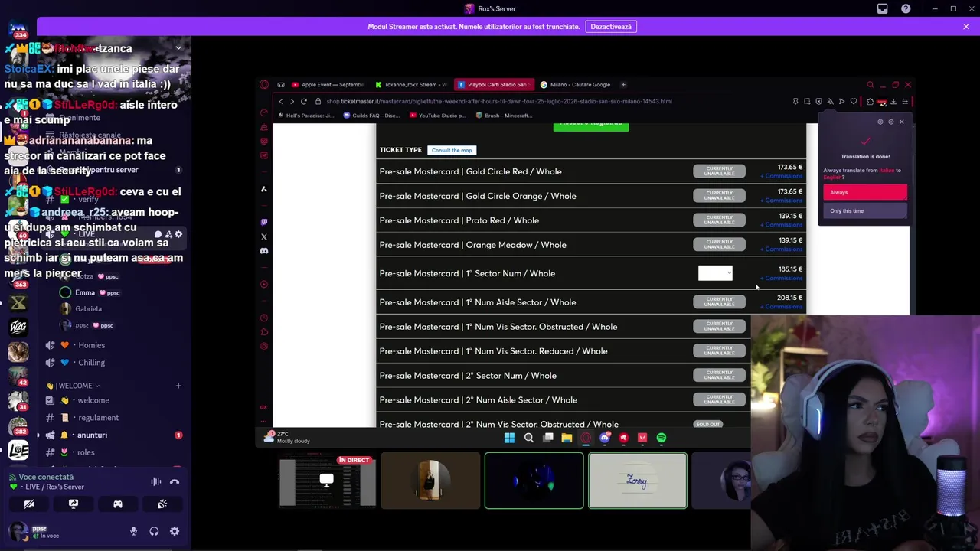Toggle noise suppression waveform icon
This screenshot has height=551, width=980.
pyautogui.click(x=156, y=481)
